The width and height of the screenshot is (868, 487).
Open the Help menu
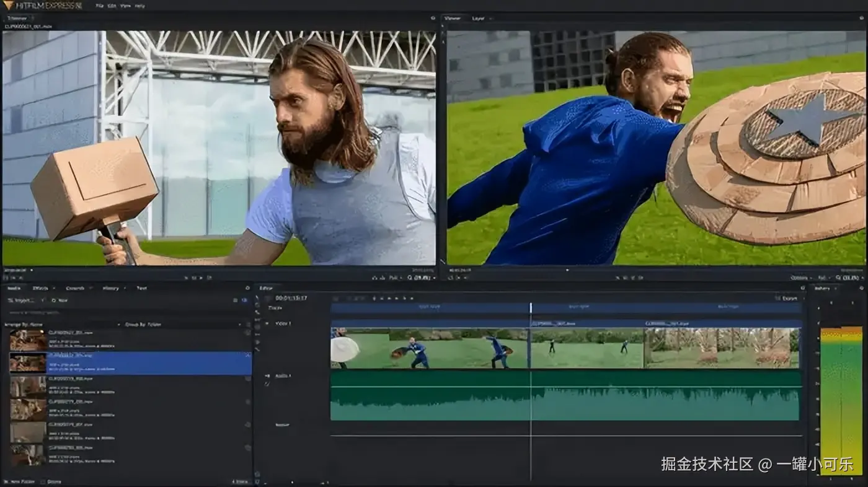click(139, 6)
